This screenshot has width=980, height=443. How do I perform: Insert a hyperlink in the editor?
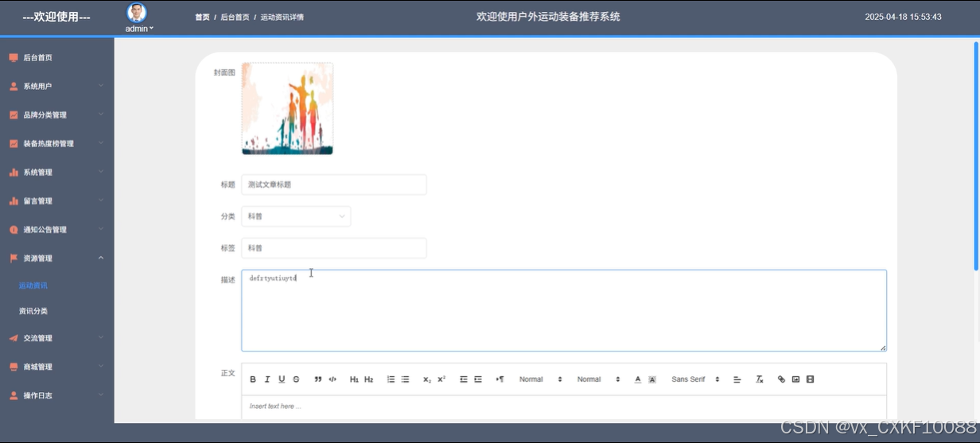coord(781,379)
